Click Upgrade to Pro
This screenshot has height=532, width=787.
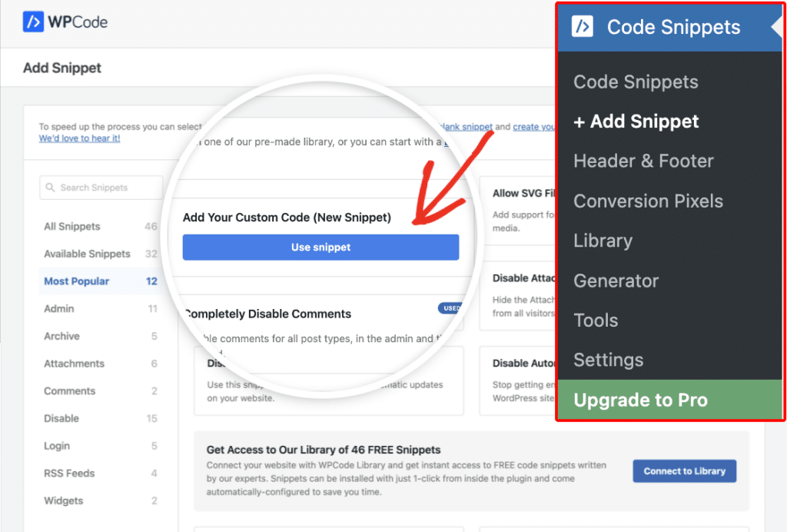pyautogui.click(x=639, y=400)
